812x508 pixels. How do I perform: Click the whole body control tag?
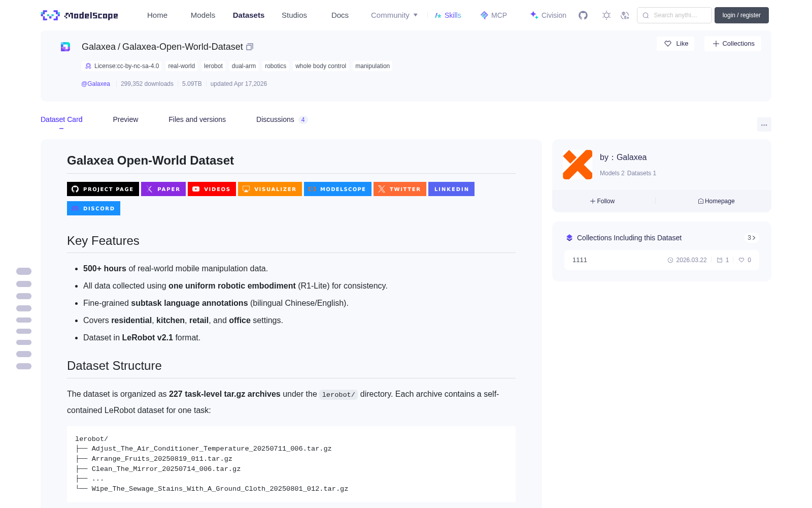point(321,66)
